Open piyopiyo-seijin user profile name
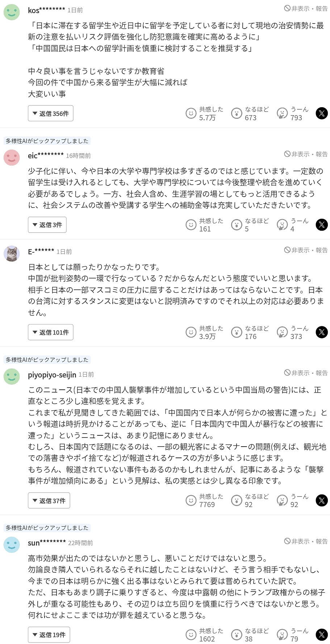 (52, 375)
